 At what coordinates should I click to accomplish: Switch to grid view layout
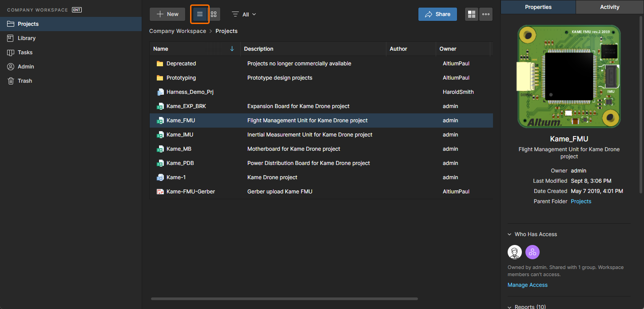pyautogui.click(x=214, y=14)
